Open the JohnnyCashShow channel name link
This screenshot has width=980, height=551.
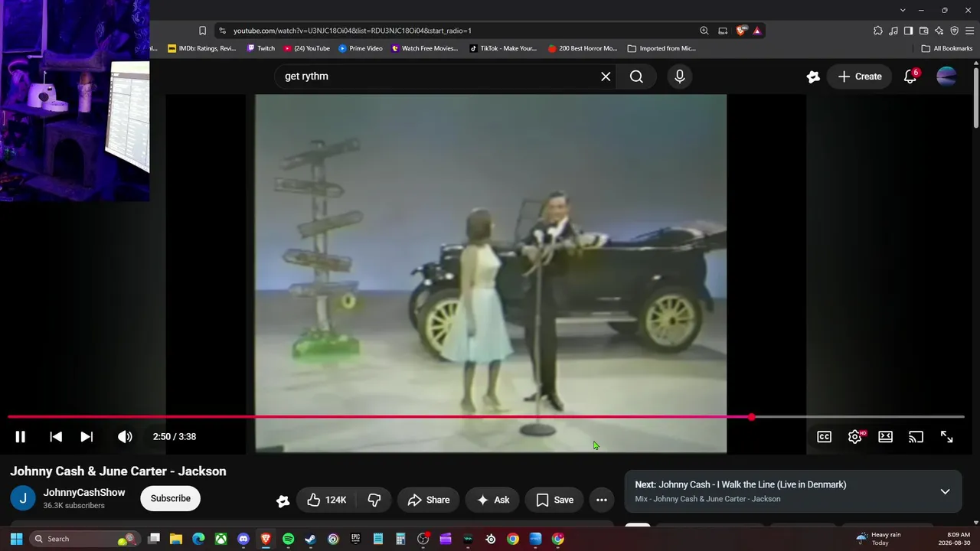(x=84, y=493)
